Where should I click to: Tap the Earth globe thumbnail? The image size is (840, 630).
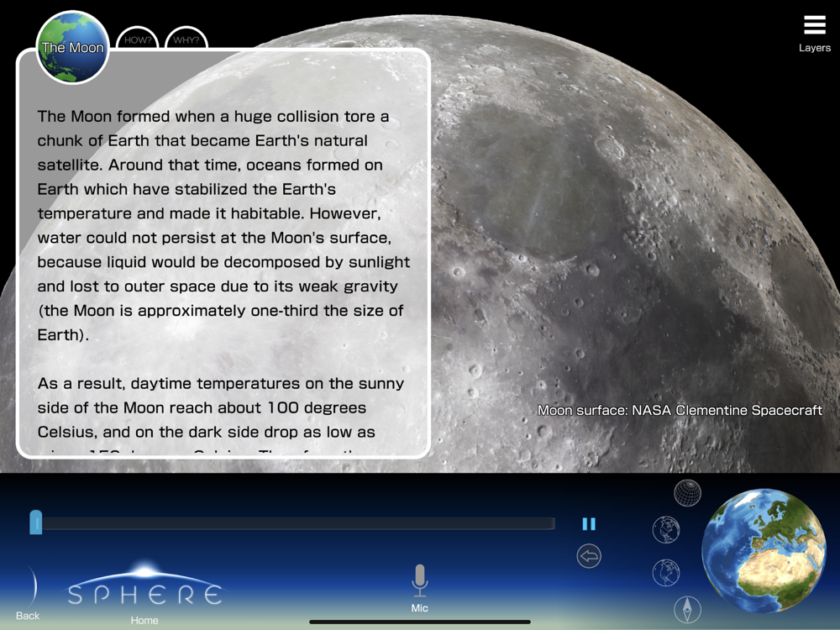(764, 550)
